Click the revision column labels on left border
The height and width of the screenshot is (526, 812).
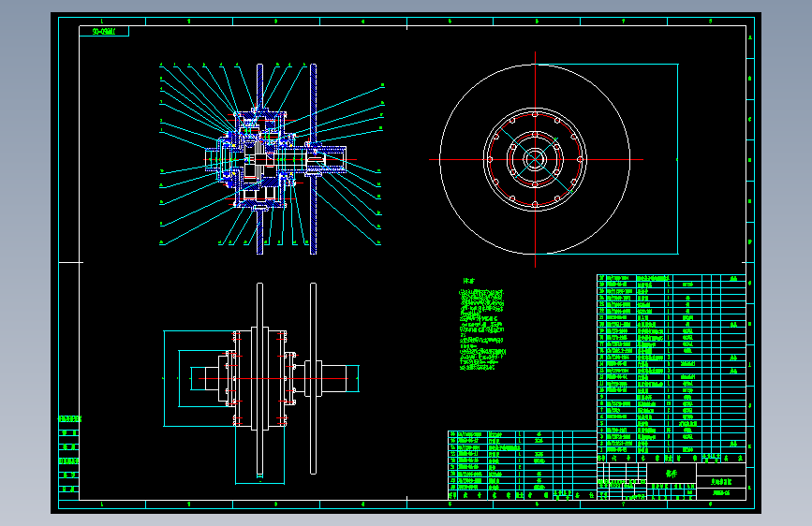pyautogui.click(x=69, y=454)
